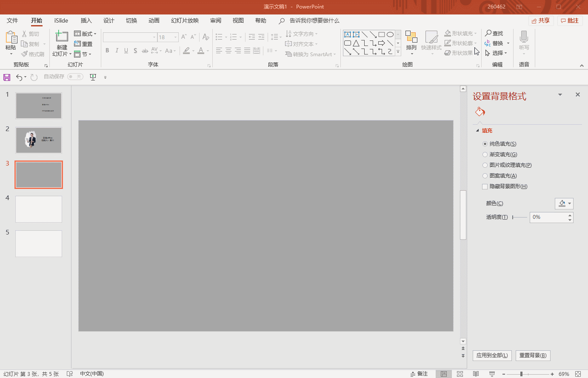Click the Undo arrow icon

pos(19,77)
